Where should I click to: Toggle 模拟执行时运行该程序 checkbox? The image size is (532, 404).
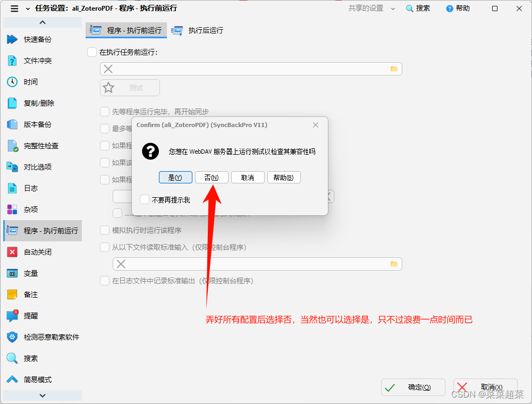[x=105, y=230]
